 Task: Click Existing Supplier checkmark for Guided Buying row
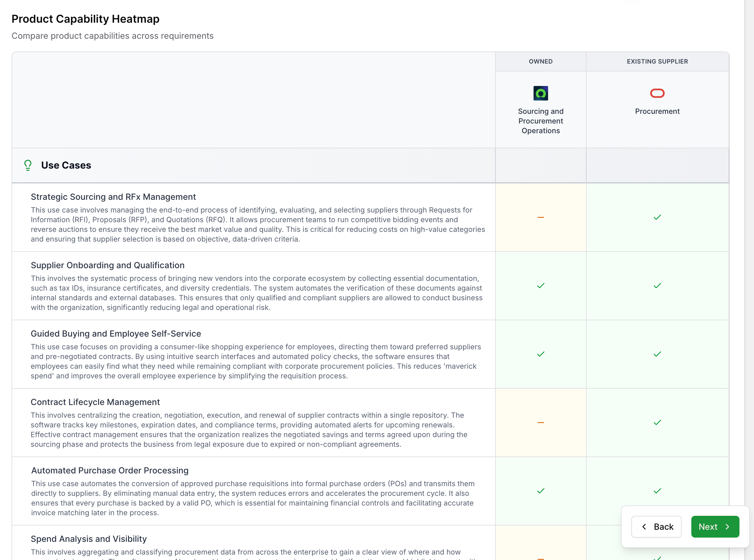click(x=657, y=354)
